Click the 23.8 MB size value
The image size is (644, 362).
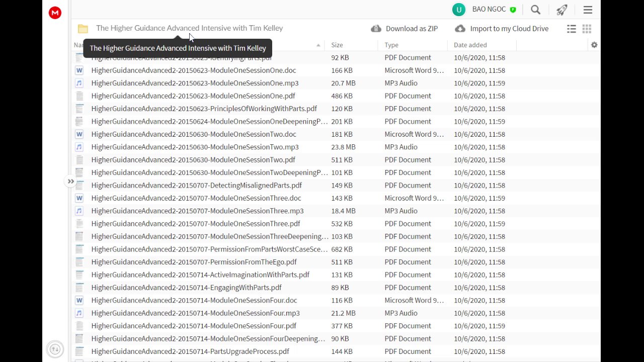point(343,147)
